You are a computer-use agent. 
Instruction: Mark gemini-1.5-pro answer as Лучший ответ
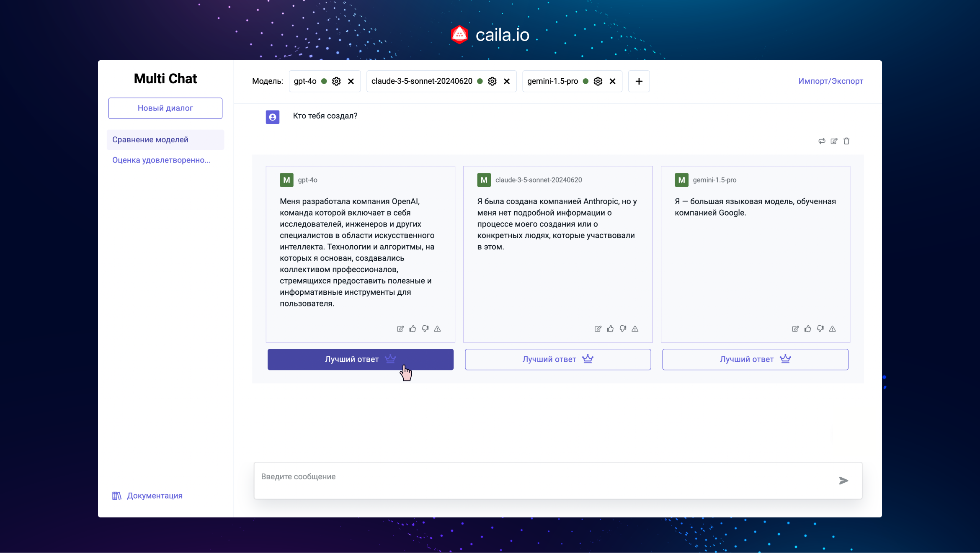pyautogui.click(x=756, y=359)
